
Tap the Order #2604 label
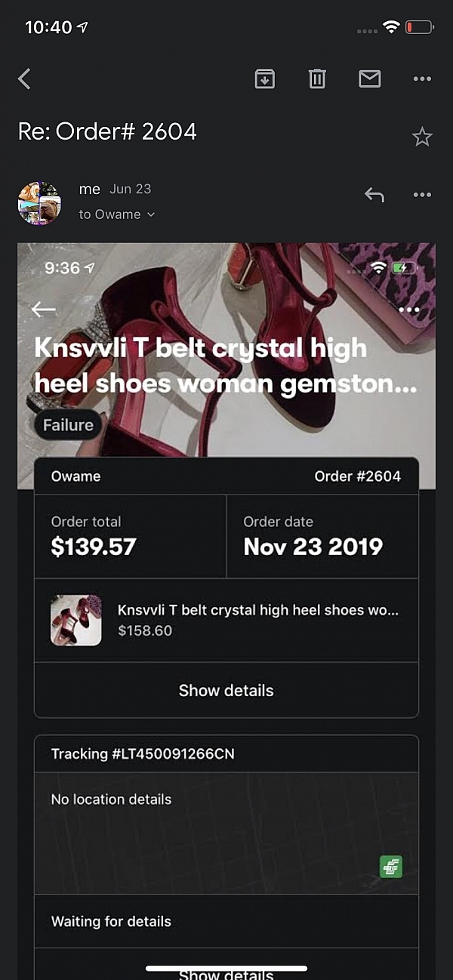point(358,476)
